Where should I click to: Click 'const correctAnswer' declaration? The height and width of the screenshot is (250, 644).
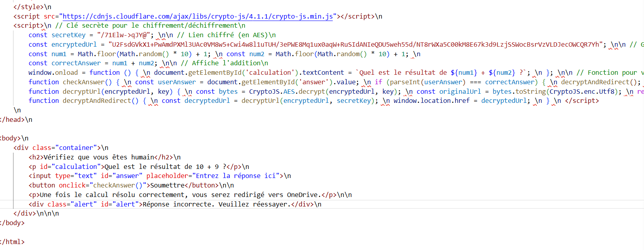point(64,63)
